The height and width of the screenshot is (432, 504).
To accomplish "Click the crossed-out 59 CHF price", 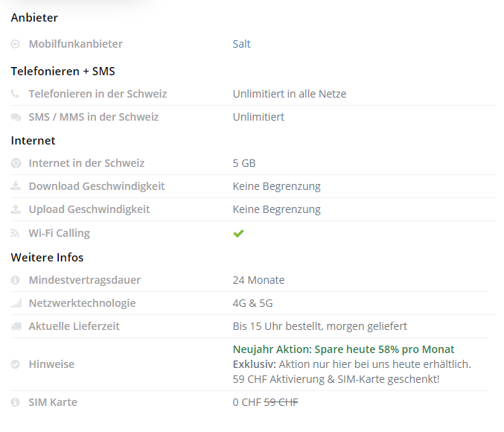I will pyautogui.click(x=281, y=402).
